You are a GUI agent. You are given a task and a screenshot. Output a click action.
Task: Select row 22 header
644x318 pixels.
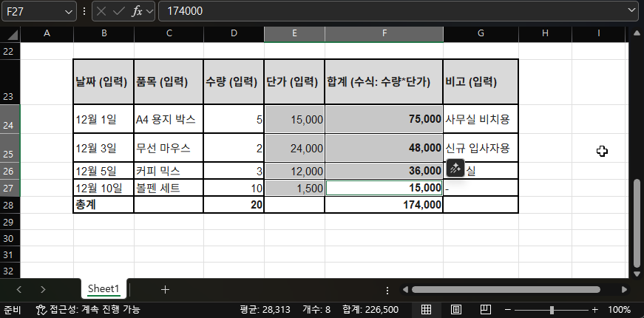(8, 51)
